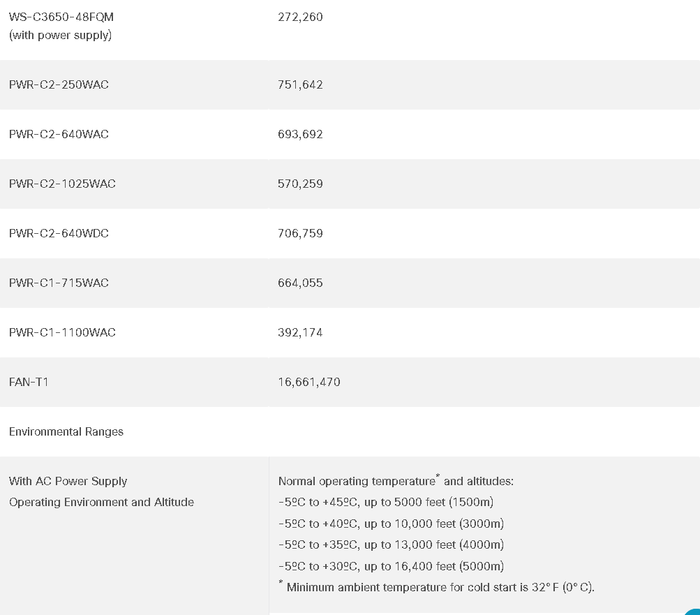Click the 16,661,470 value for FAN-T1

308,382
